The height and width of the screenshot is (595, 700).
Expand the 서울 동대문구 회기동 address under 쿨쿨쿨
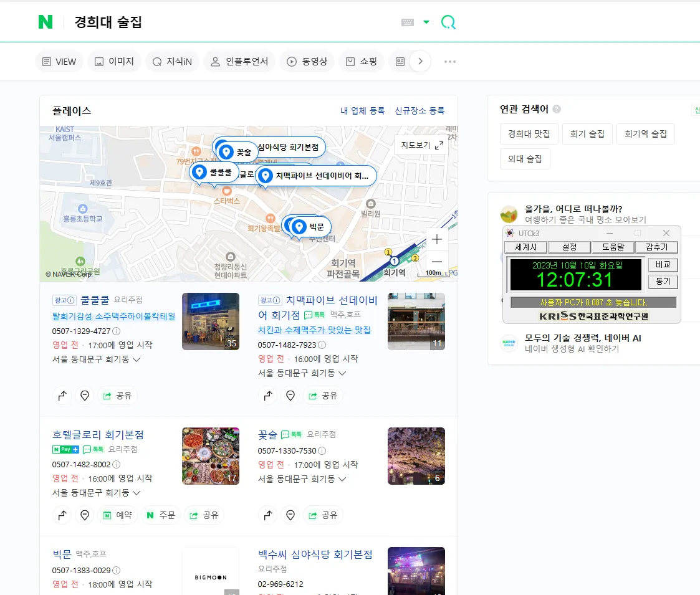[97, 360]
